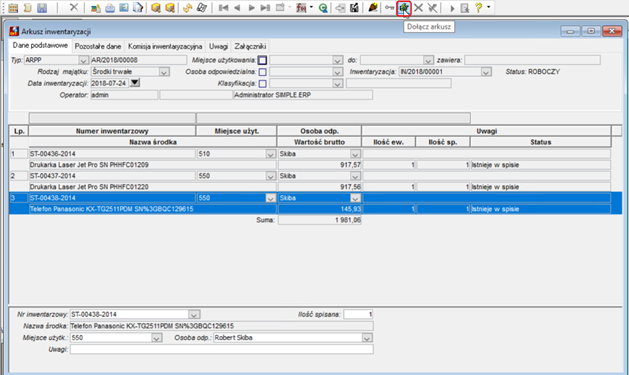Expand the Inwentaryzacja IN/2018/00001 dropdown
The image size is (629, 375).
click(486, 72)
